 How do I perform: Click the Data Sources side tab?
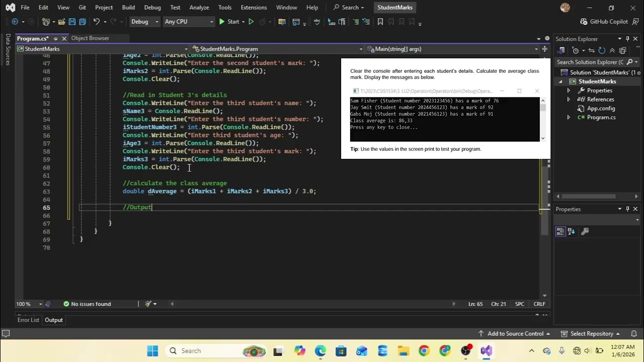click(x=8, y=49)
